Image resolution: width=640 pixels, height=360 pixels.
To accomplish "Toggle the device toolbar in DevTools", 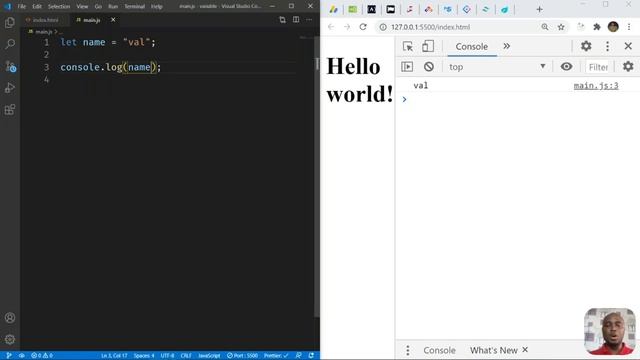I will [x=428, y=47].
